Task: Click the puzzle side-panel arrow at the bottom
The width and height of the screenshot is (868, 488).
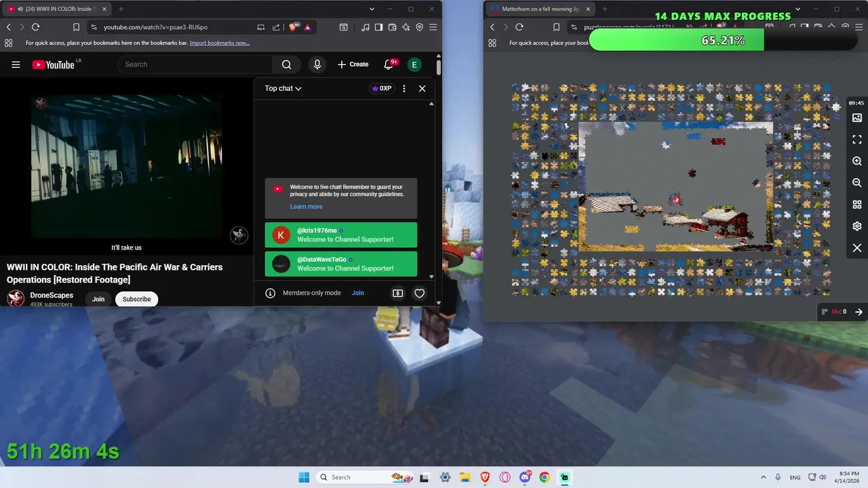Action: (x=859, y=312)
